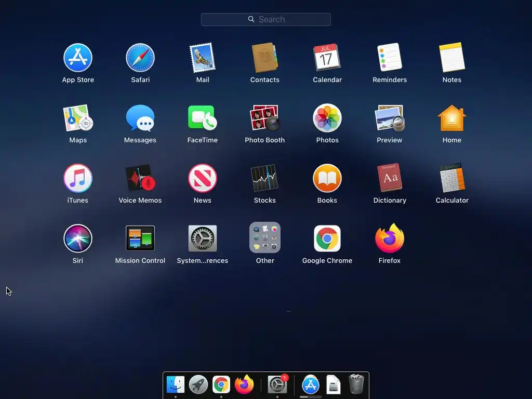Open the App Store from Launchpad grid
This screenshot has width=532, height=399.
tap(78, 58)
